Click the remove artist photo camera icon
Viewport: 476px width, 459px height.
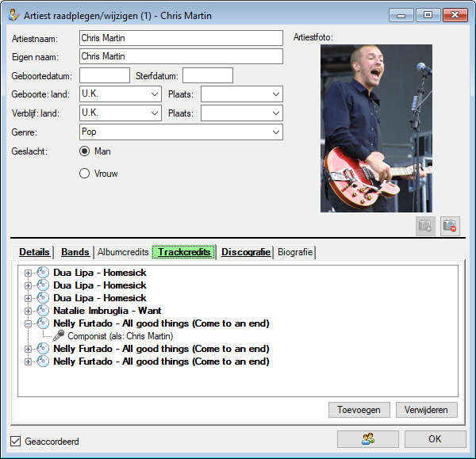(450, 226)
